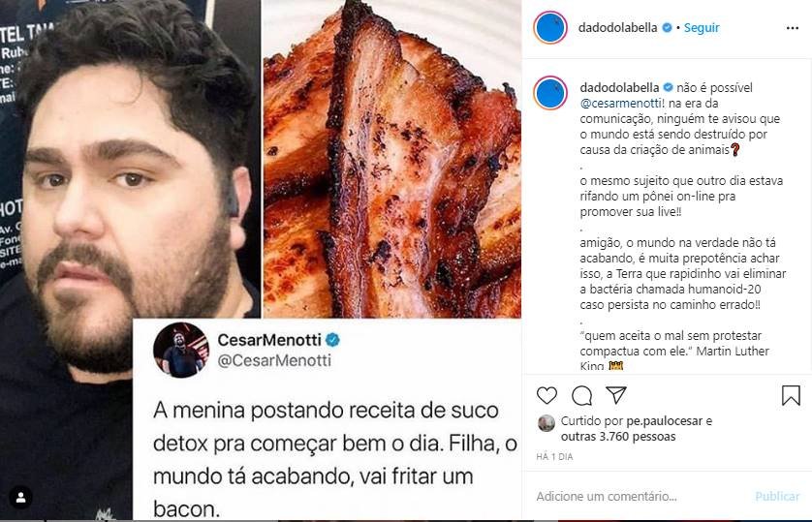Share post via the paper plane icon
The height and width of the screenshot is (522, 812).
(x=616, y=395)
